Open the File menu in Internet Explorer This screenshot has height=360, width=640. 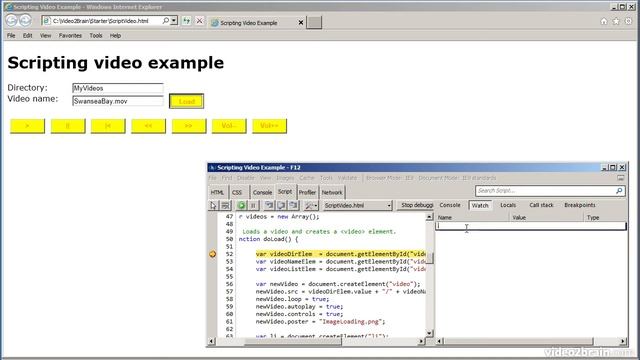(x=11, y=36)
